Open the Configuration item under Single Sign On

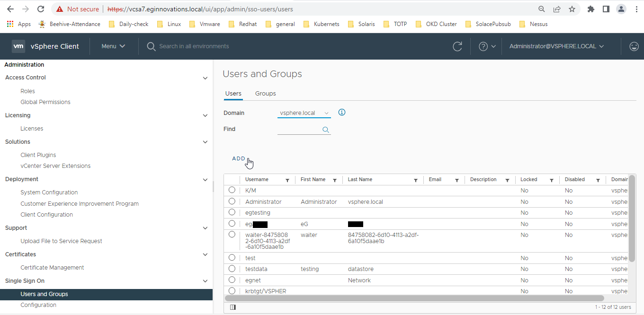coord(38,305)
